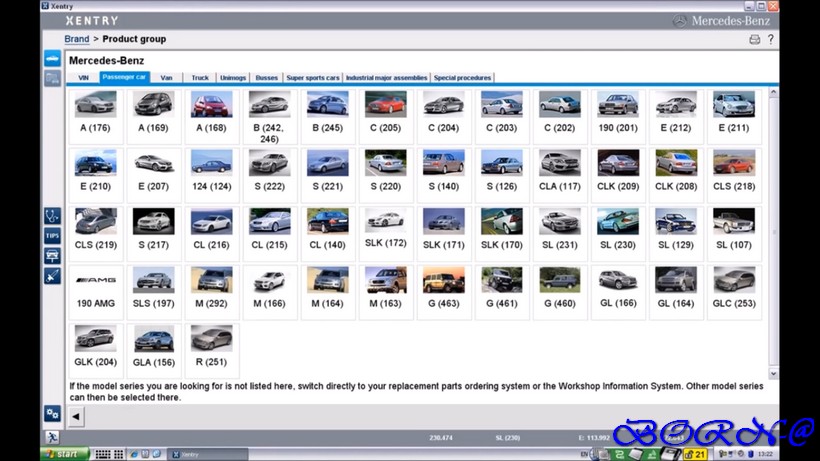This screenshot has height=461, width=820.
Task: Open the Windows start button
Action: pyautogui.click(x=65, y=454)
